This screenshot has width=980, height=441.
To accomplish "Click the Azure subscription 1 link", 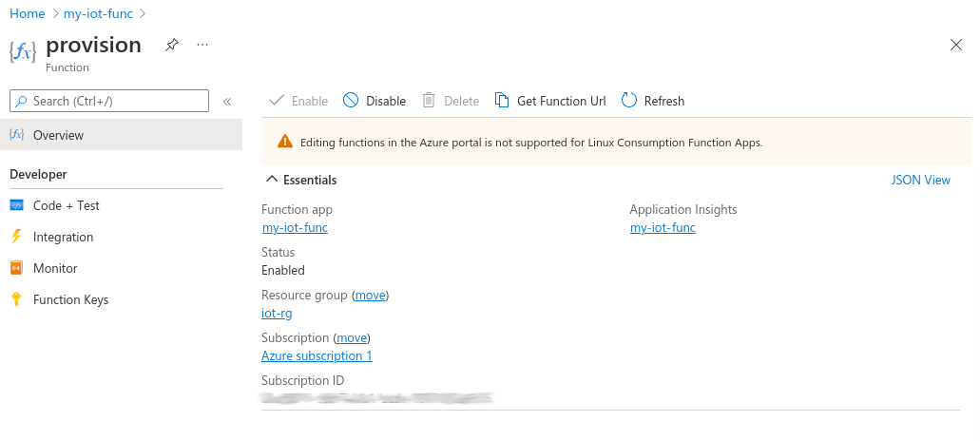I will pos(317,355).
